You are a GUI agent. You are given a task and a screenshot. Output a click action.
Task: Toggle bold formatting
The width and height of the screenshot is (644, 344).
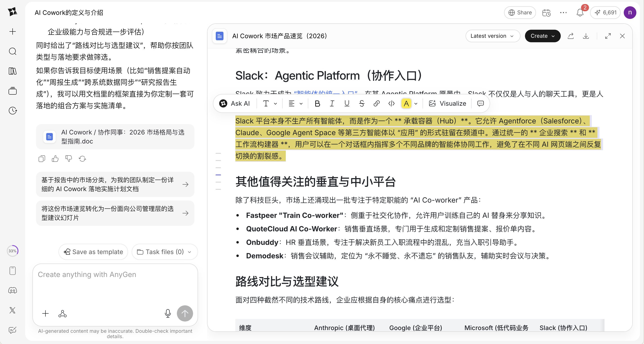[x=317, y=103]
